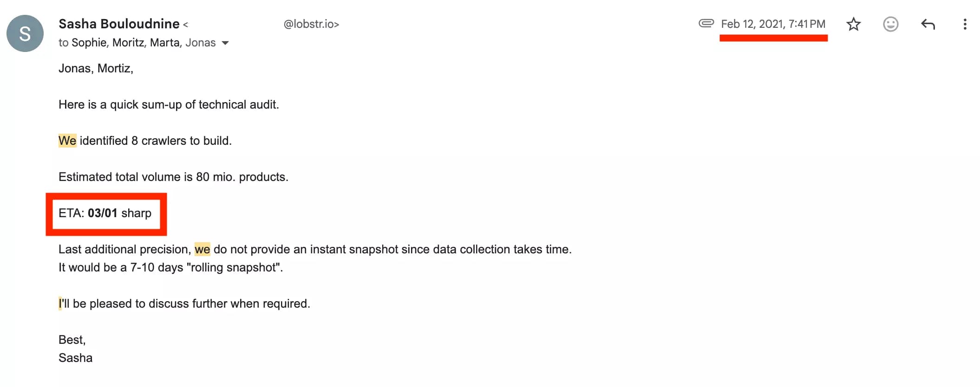Screen dimensions: 980x387
Task: Toggle the star to mark email important
Action: pos(854,24)
